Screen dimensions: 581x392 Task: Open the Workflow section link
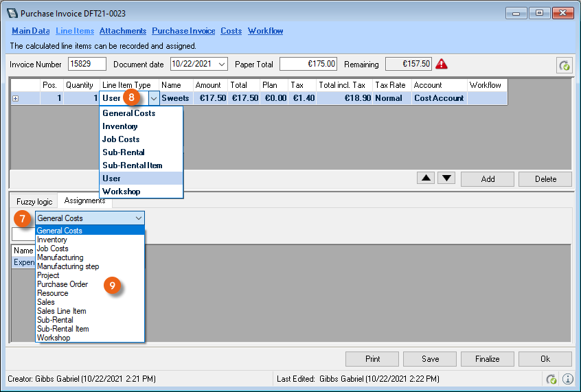[x=265, y=31]
